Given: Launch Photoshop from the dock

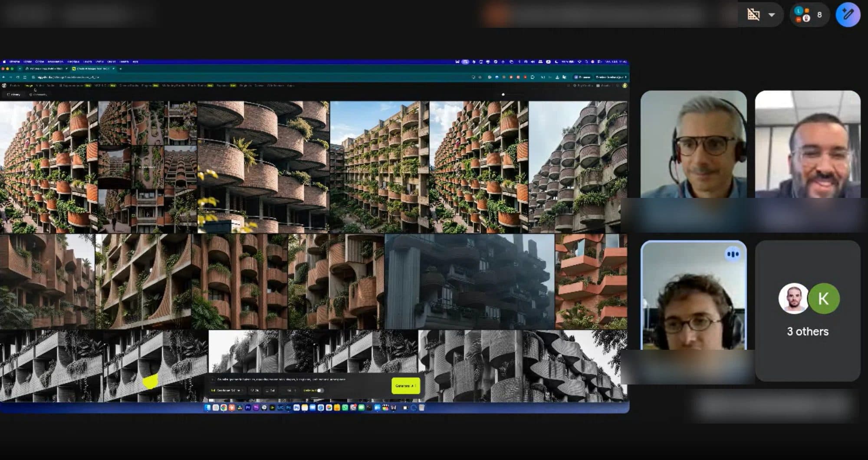Looking at the screenshot, I should pos(289,407).
